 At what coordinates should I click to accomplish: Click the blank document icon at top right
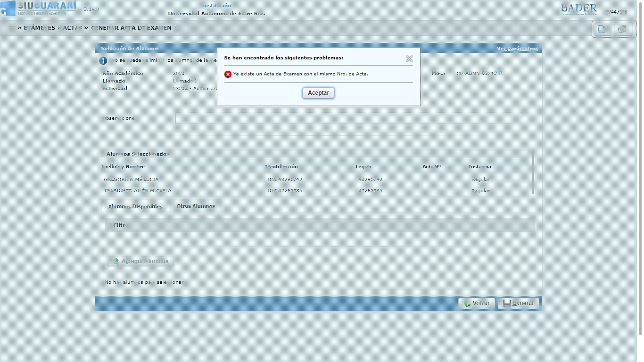pos(602,29)
